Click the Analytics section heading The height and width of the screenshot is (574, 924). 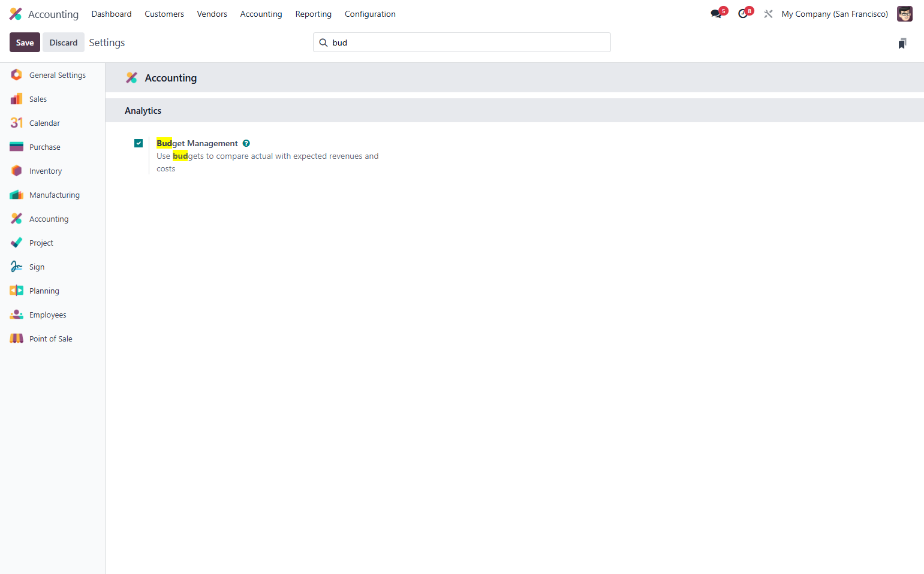[x=143, y=111]
